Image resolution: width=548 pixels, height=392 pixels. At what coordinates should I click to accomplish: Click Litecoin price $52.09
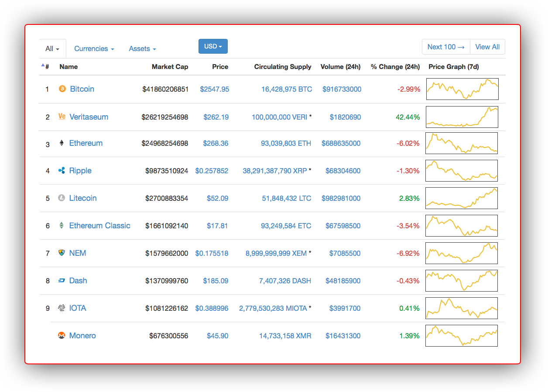click(x=218, y=198)
